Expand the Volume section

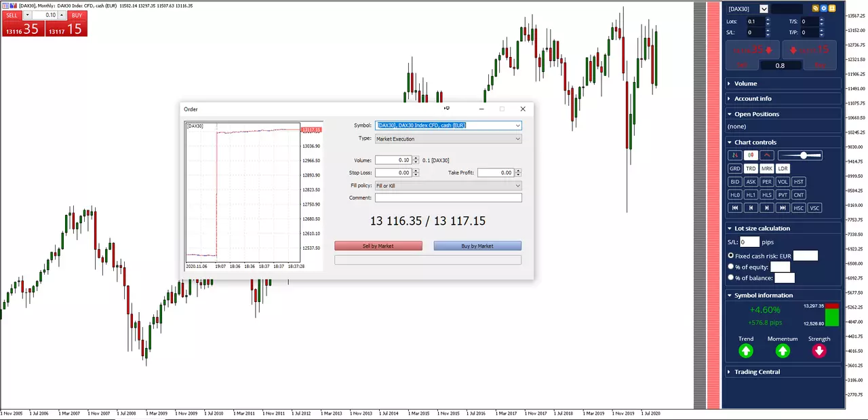783,83
